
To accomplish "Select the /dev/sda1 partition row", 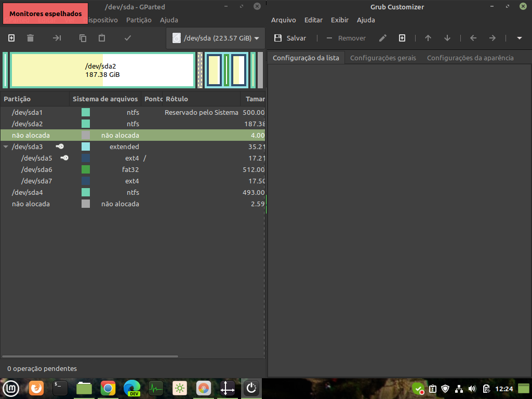I will 132,112.
